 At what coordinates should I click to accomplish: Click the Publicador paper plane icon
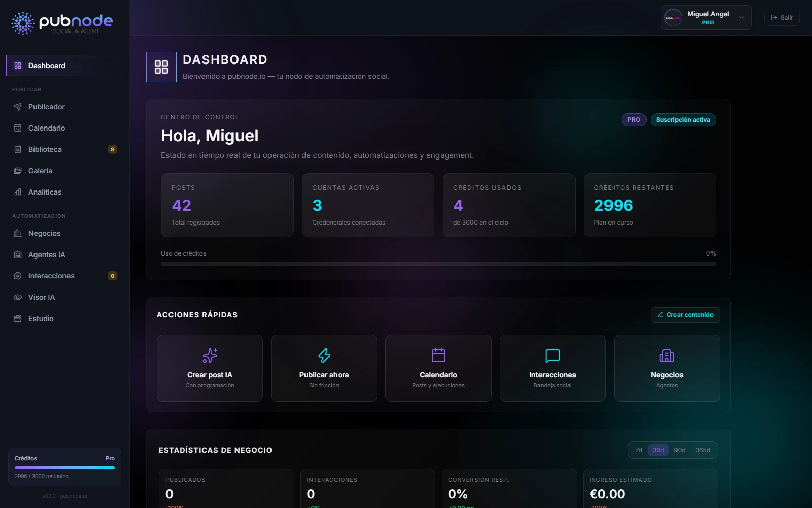click(18, 107)
